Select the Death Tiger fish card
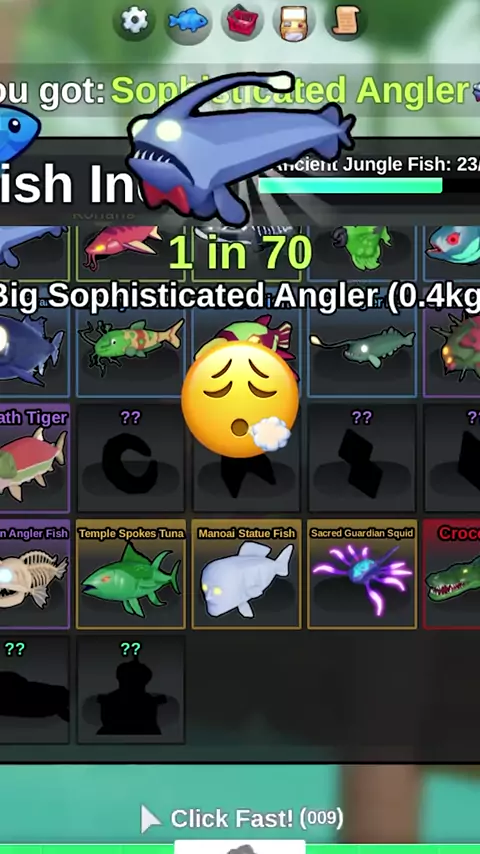Image resolution: width=480 pixels, height=854 pixels. 34,459
